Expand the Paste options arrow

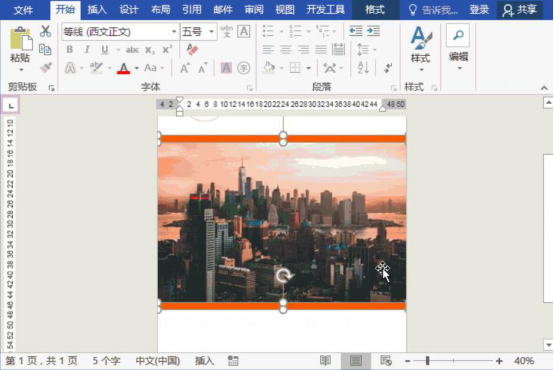pos(21,70)
